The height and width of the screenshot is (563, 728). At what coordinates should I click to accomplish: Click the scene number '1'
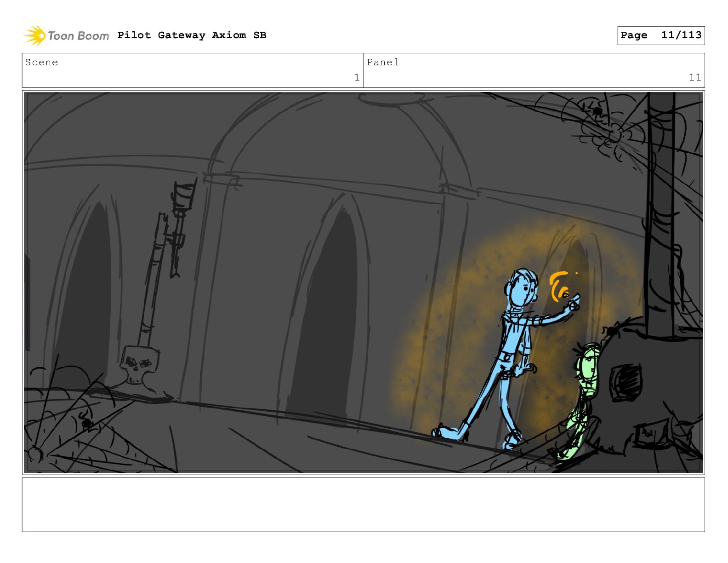(x=357, y=77)
